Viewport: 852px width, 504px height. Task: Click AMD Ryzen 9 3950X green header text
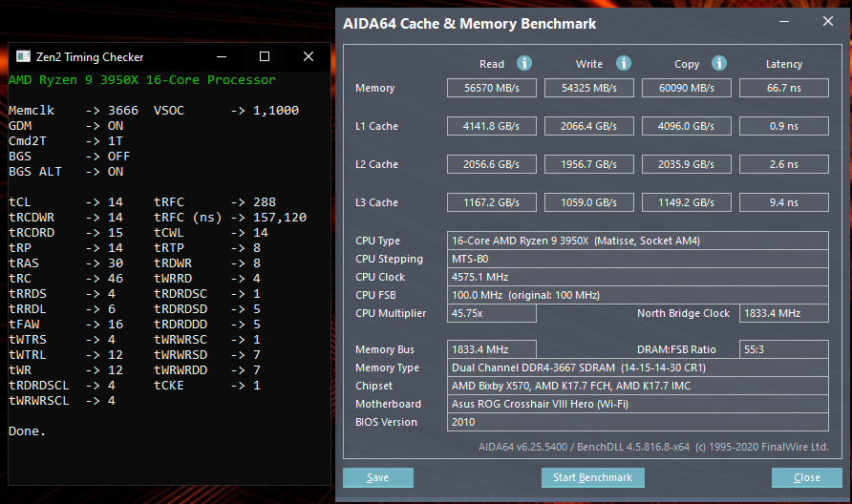coord(141,80)
